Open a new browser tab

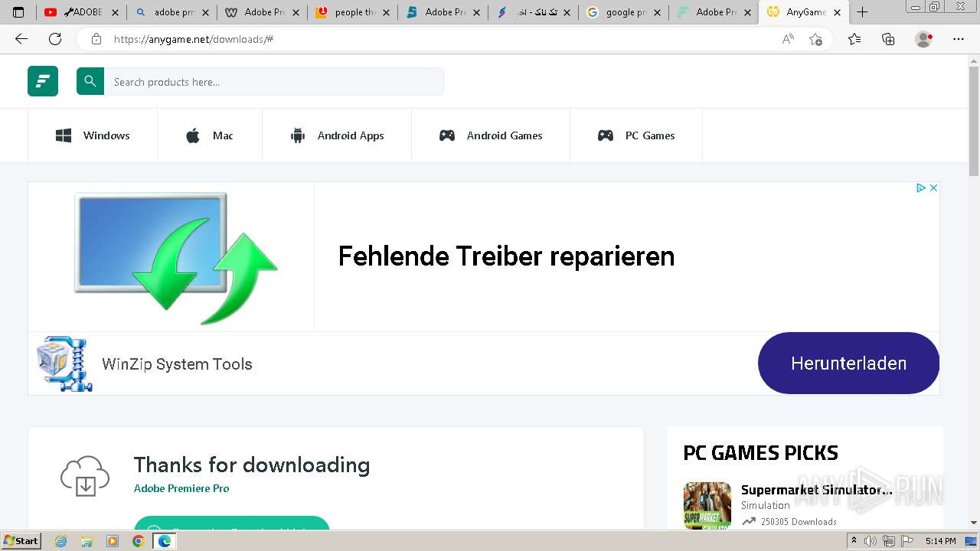[x=862, y=12]
